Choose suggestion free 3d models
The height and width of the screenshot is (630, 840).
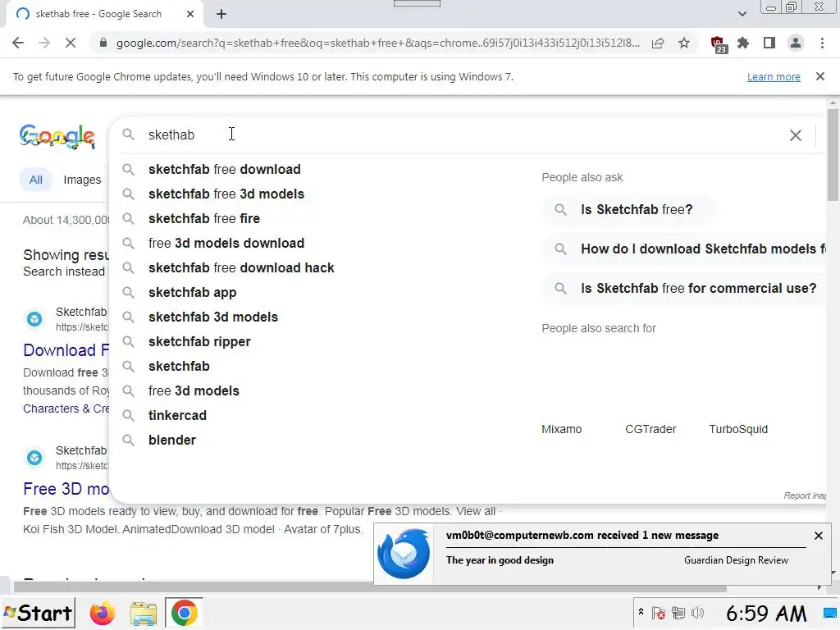pos(322,391)
